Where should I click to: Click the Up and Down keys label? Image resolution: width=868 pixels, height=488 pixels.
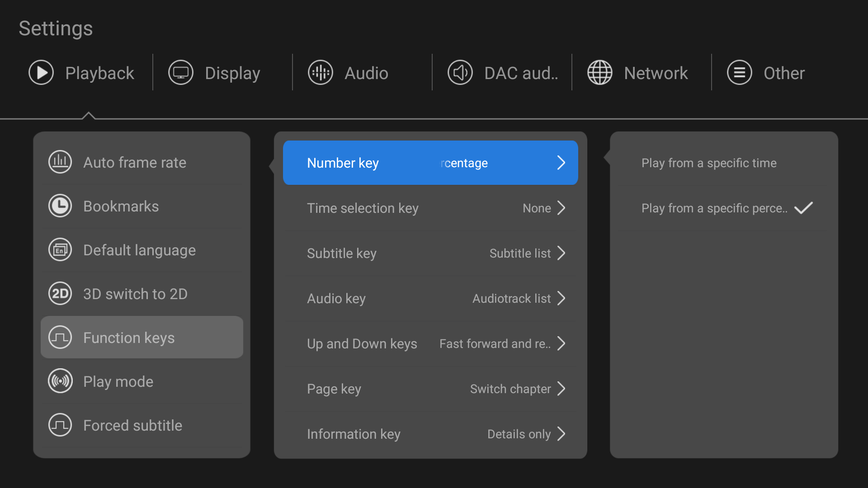[x=362, y=343]
